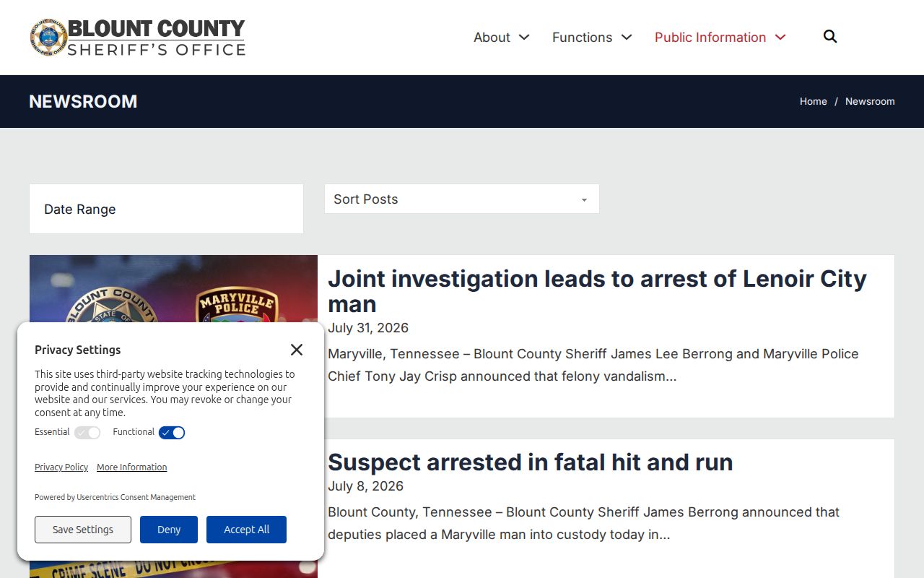Viewport: 924px width, 578px height.
Task: Open the site search magnifier icon
Action: coord(830,37)
